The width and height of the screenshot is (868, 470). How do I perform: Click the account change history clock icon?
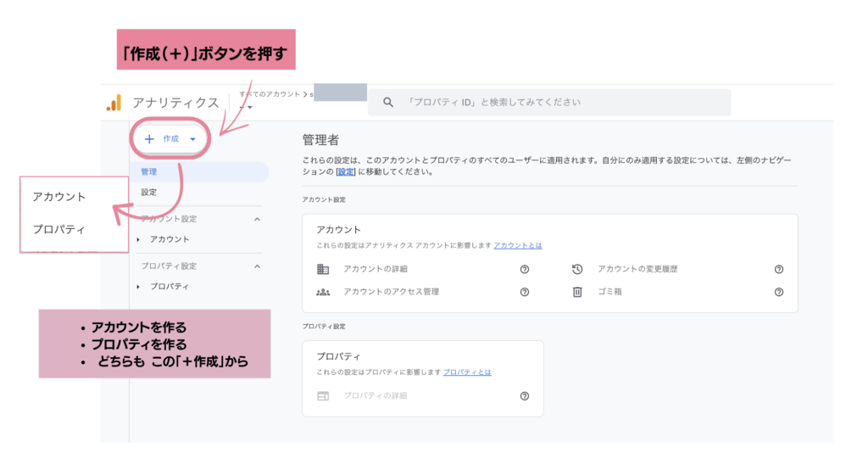pos(577,269)
